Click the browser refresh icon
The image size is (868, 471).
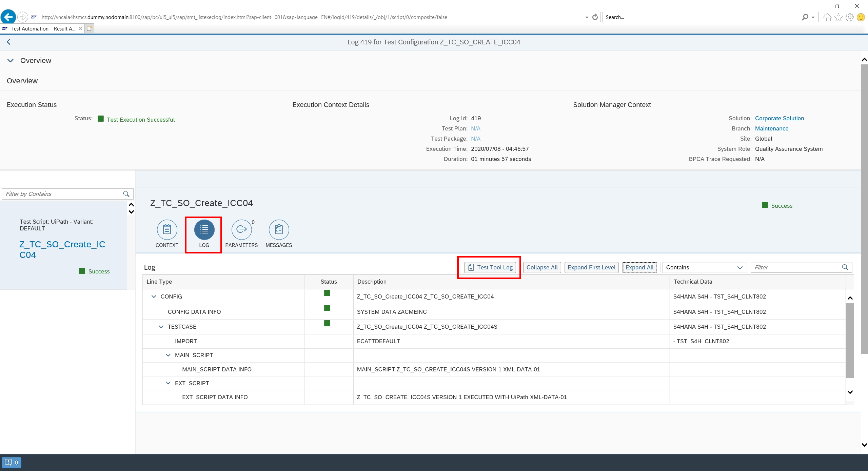(595, 17)
